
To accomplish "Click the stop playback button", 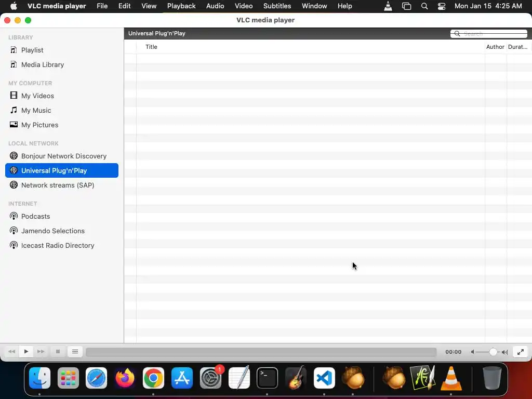I will tap(58, 352).
